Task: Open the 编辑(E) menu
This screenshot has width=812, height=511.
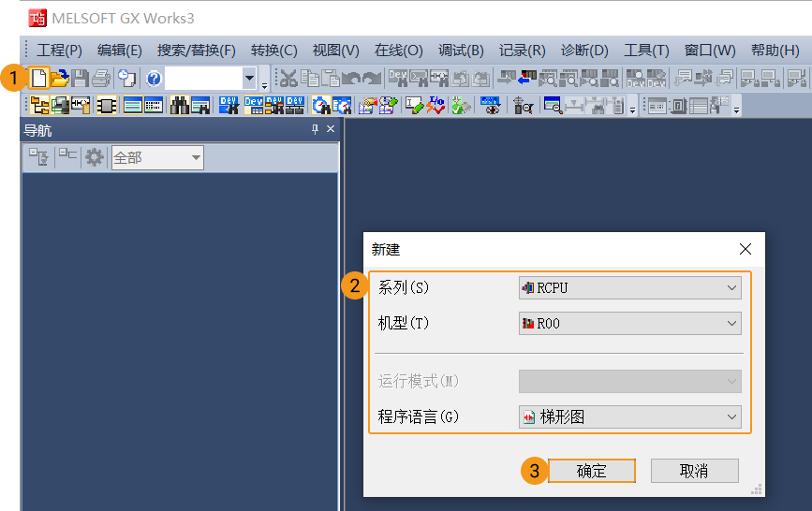Action: click(120, 51)
